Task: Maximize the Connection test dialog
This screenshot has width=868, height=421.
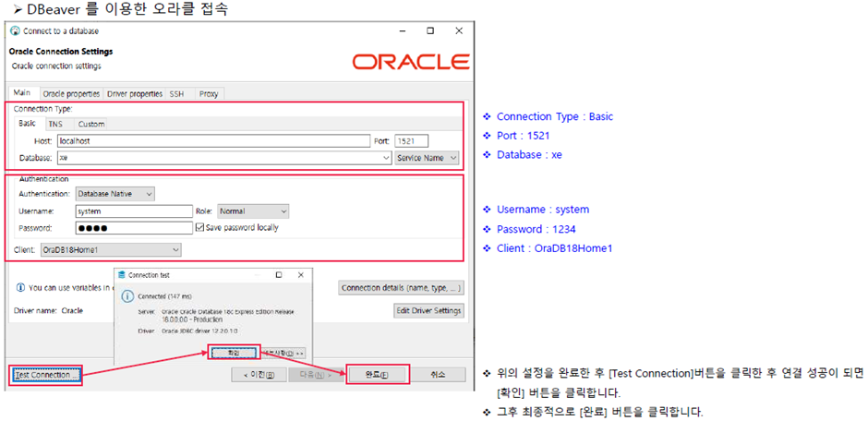Action: (x=279, y=274)
